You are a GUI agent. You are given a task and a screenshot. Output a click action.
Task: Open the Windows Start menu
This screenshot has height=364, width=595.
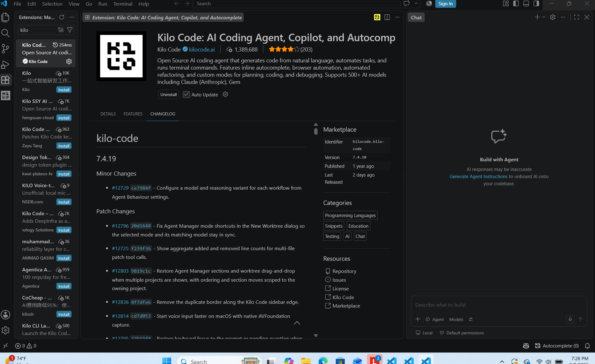[167, 360]
